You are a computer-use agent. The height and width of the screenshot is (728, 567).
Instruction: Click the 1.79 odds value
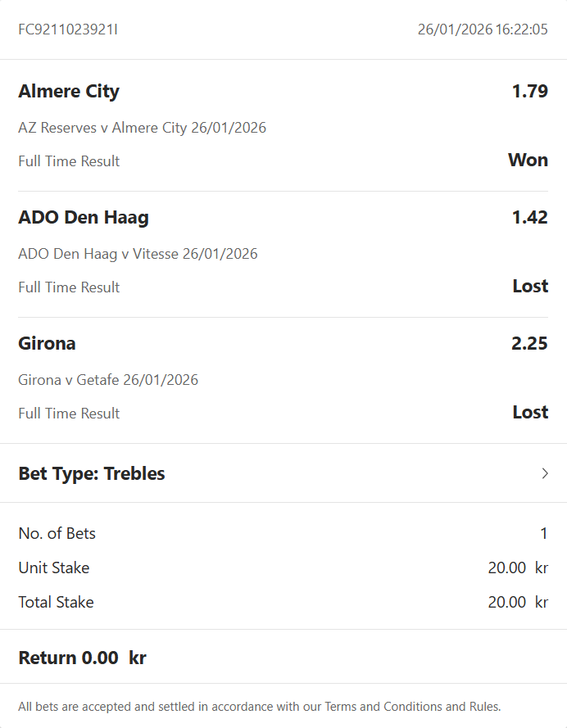pos(529,91)
